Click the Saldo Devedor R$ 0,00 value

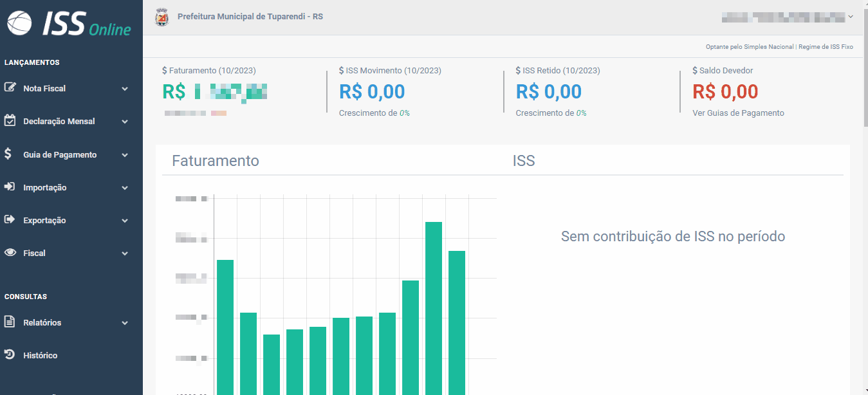(725, 91)
